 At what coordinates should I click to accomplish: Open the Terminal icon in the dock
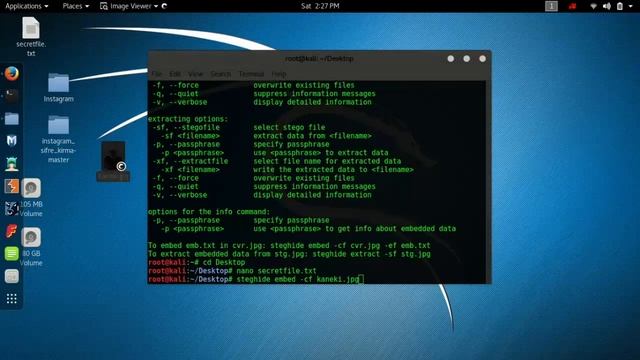(x=12, y=96)
